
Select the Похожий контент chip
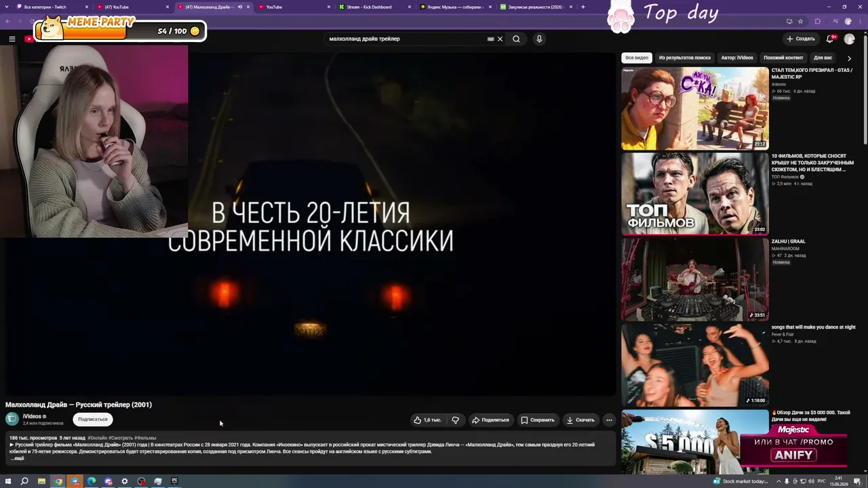click(783, 58)
